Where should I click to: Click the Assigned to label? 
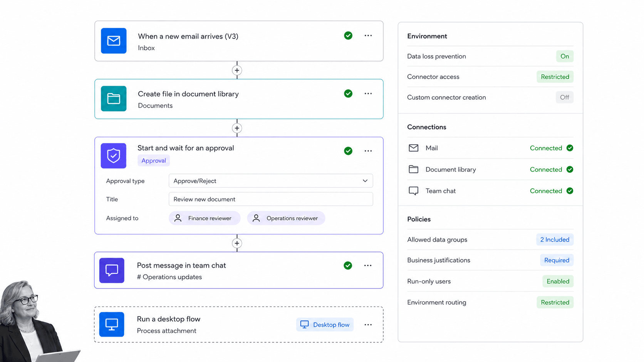tap(122, 218)
